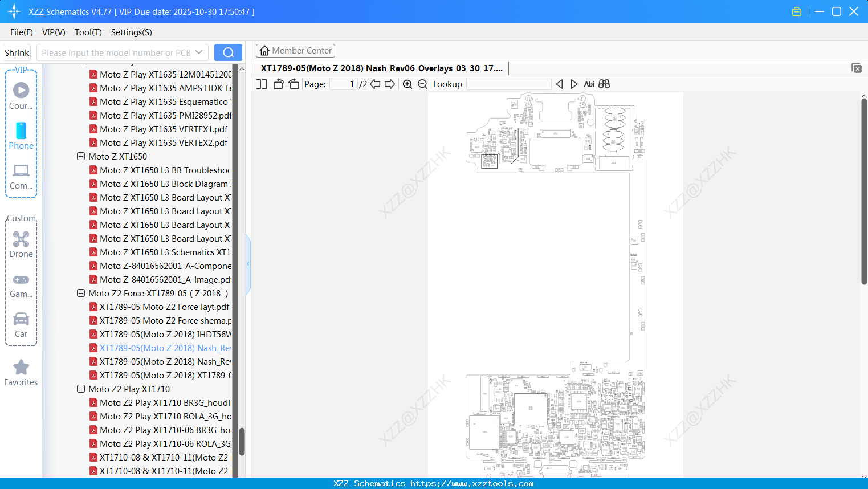Open Moto Z2 Play XT1710 BR3G_houdini file

[165, 403]
